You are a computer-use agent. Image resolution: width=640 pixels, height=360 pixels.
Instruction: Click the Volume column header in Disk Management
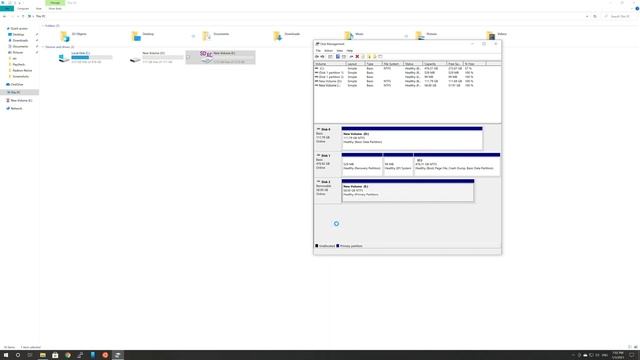[x=330, y=64]
